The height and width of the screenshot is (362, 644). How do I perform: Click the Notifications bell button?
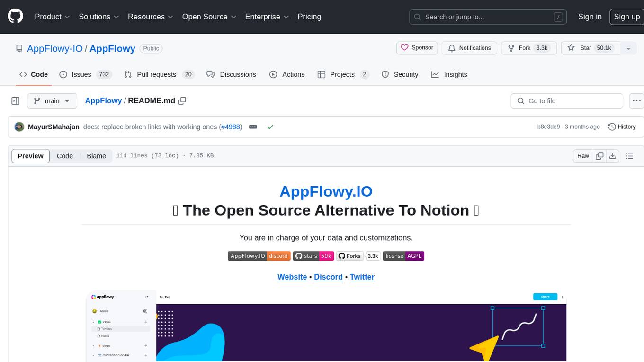point(469,48)
